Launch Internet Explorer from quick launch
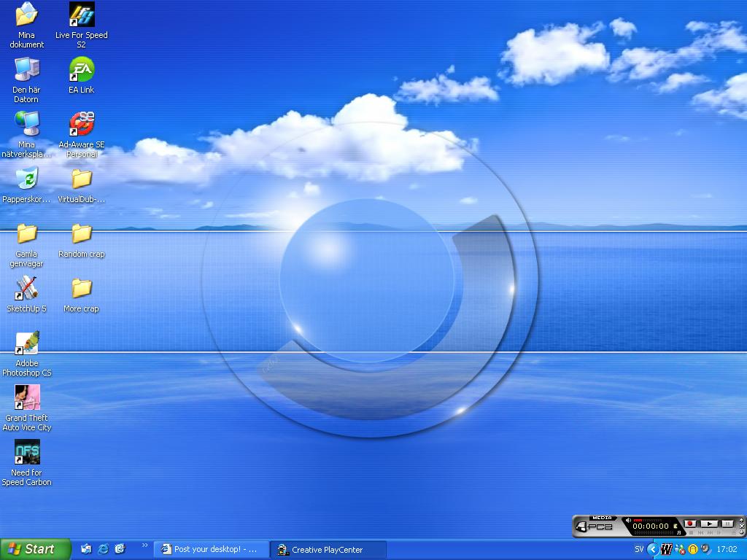Image resolution: width=747 pixels, height=560 pixels. [103, 549]
